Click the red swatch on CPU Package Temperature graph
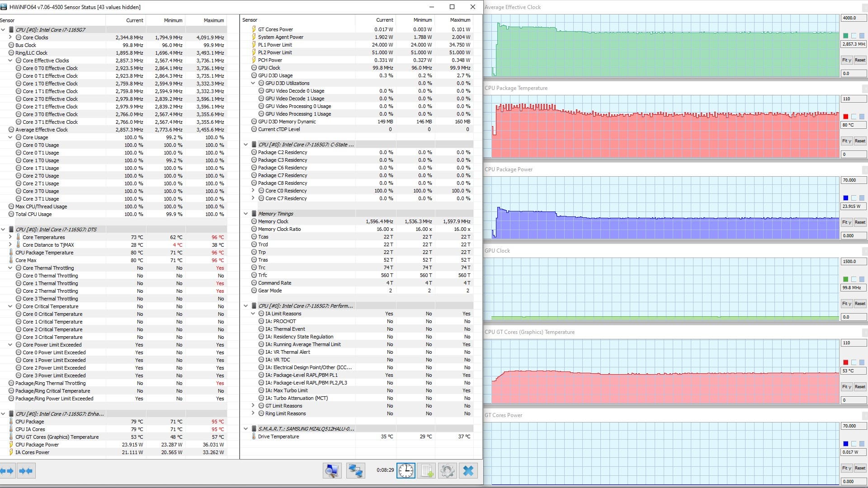This screenshot has width=868, height=488. point(845,117)
